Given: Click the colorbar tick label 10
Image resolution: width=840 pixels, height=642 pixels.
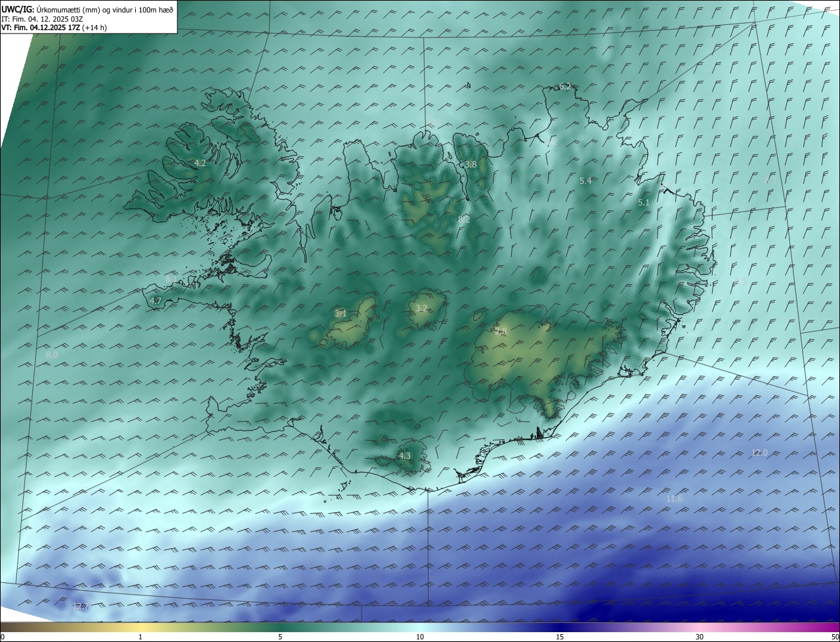Looking at the screenshot, I should (x=420, y=637).
